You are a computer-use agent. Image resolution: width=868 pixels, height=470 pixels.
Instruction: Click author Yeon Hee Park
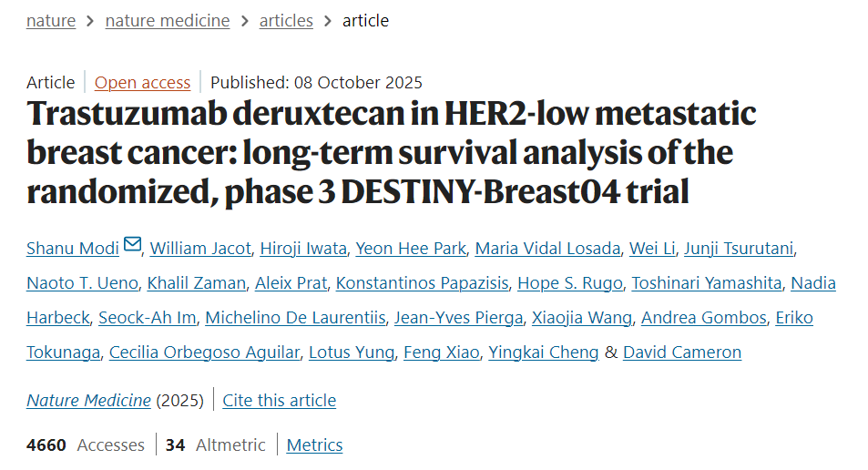(x=410, y=248)
